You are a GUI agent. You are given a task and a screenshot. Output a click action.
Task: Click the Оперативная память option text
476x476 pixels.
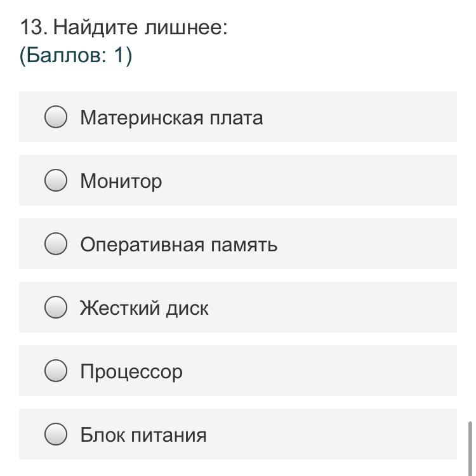tap(178, 245)
